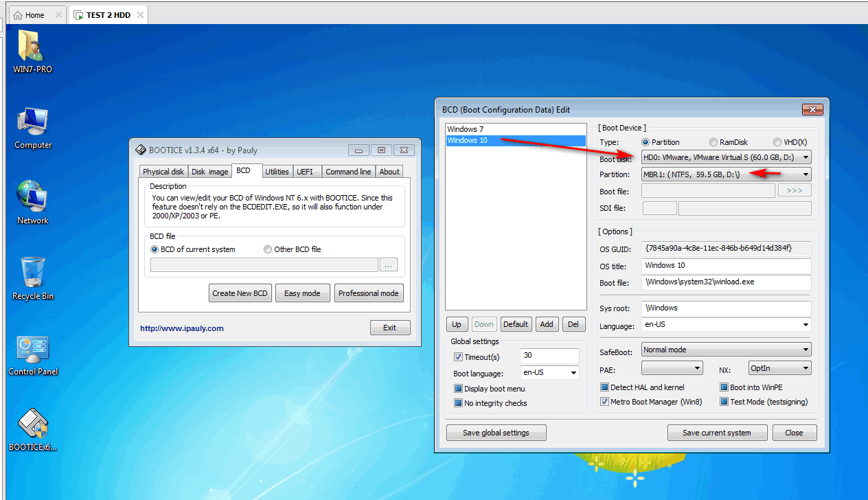This screenshot has height=500, width=868.
Task: Choose Other BCD file option
Action: tap(292, 249)
